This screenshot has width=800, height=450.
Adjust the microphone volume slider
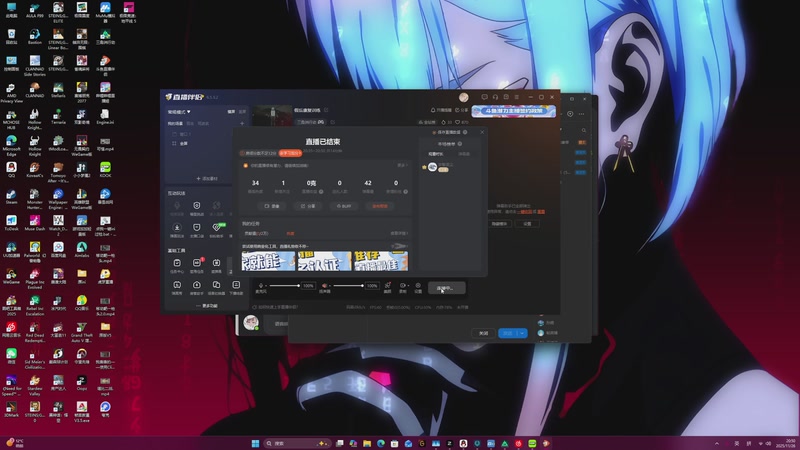coord(284,286)
